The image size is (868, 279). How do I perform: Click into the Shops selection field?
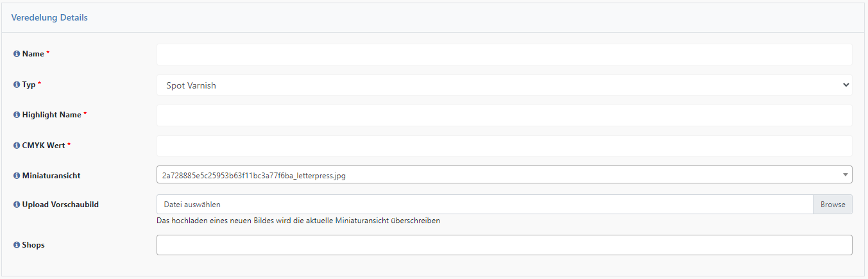[x=504, y=245]
